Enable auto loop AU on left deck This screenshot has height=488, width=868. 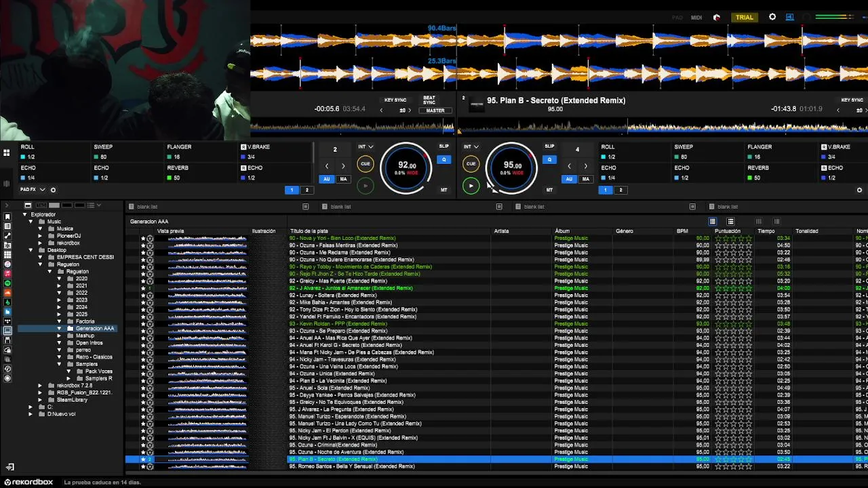pos(327,179)
